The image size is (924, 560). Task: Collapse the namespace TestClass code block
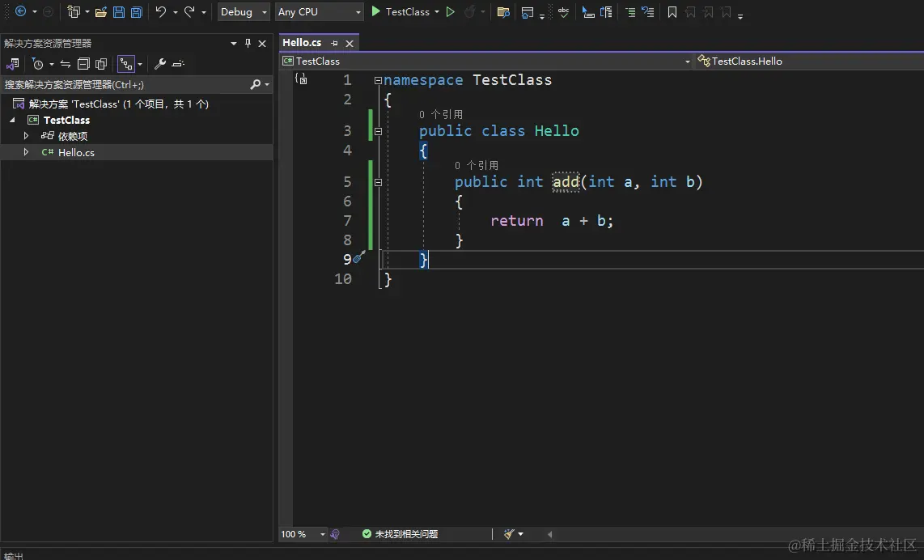[378, 81]
